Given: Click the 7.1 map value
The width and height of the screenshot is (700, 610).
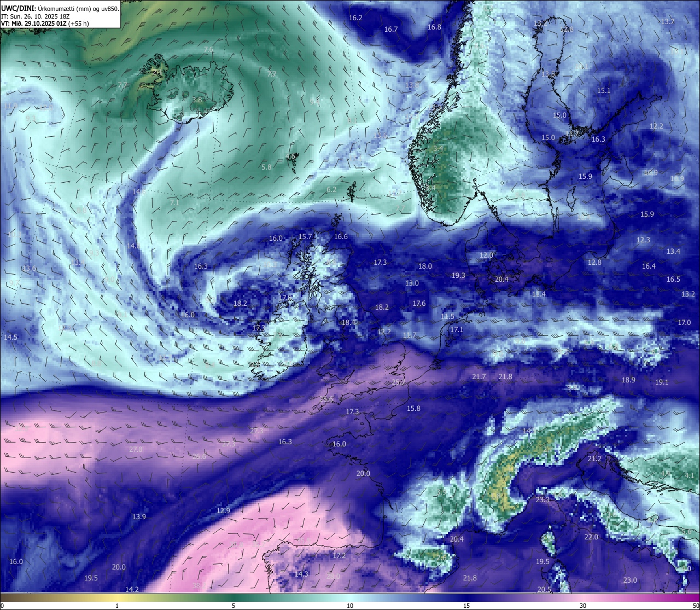Looking at the screenshot, I should point(174,203).
